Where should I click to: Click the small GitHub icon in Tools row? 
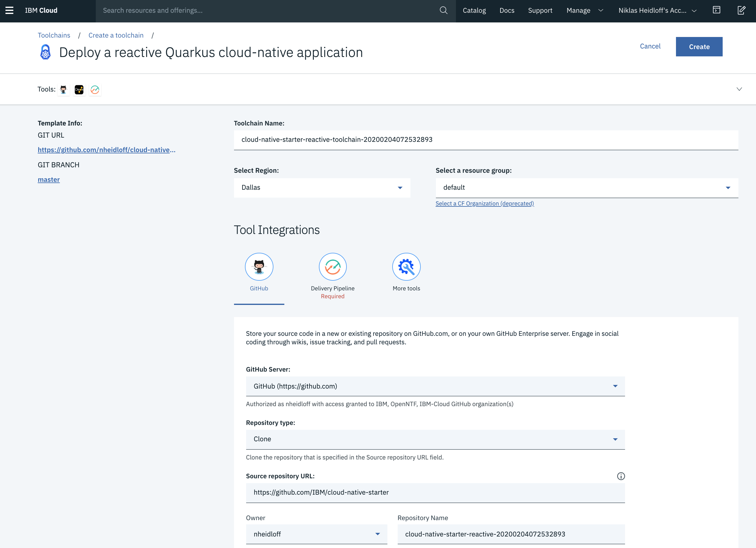(63, 89)
